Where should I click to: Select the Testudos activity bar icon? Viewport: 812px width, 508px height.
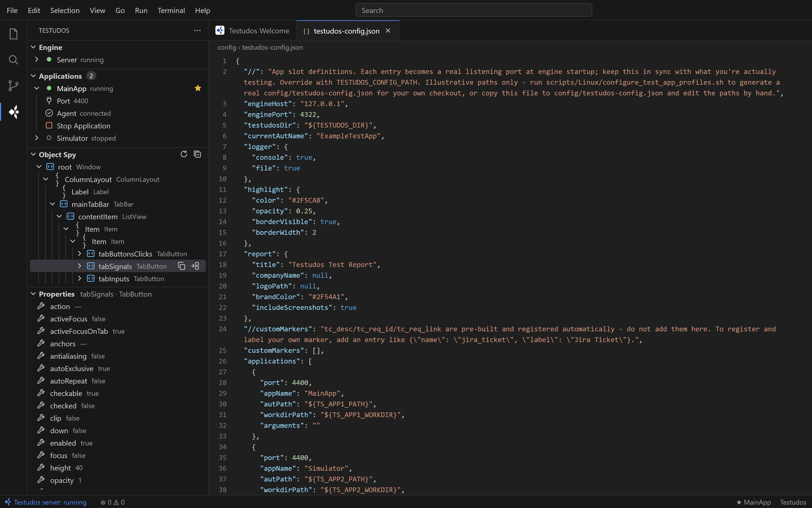tap(14, 112)
